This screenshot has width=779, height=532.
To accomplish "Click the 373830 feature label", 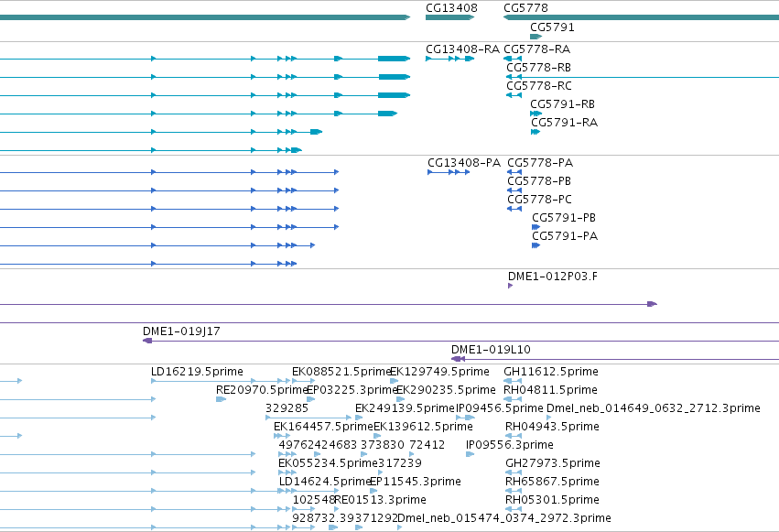I will pos(382,445).
